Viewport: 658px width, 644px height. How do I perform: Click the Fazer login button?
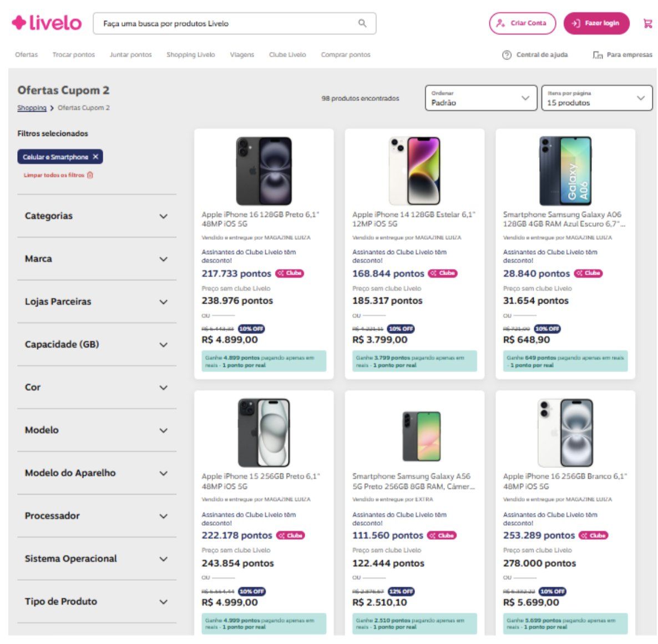pos(596,23)
